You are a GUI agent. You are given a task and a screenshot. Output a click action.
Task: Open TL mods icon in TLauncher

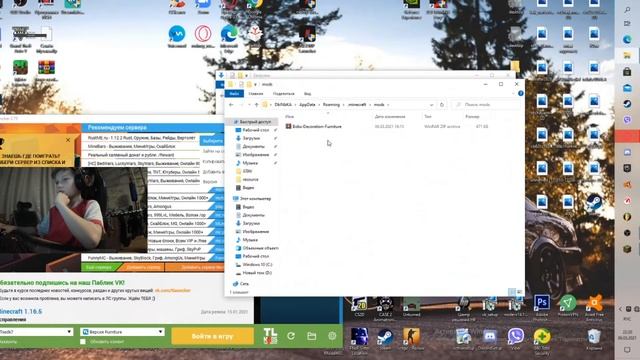point(270,336)
